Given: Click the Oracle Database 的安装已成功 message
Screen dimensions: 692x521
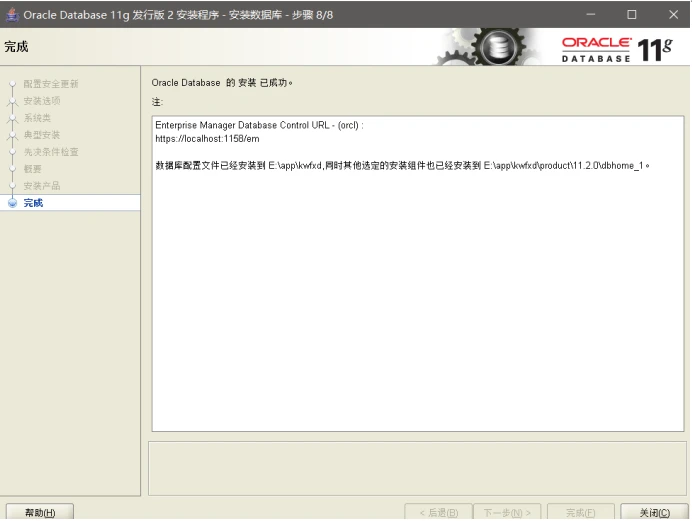Looking at the screenshot, I should click(222, 83).
